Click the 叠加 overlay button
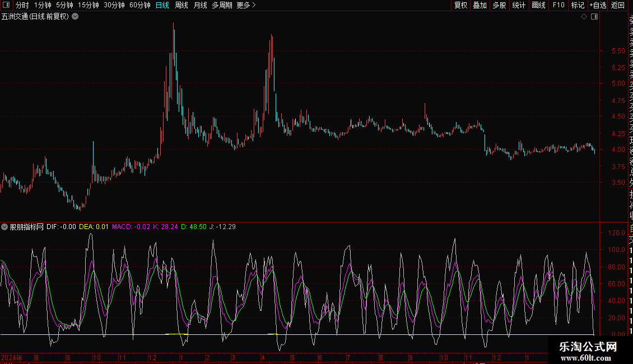 [x=480, y=5]
